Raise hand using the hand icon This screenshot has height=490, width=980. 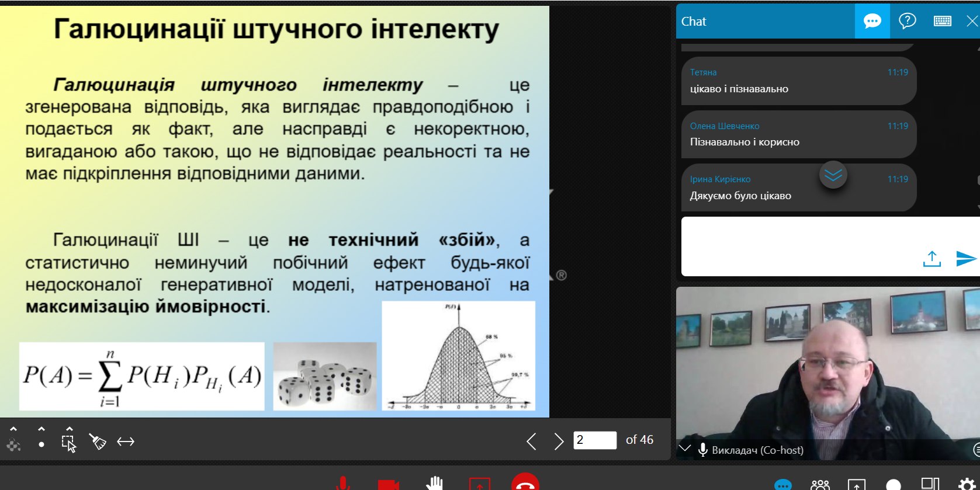coord(435,484)
